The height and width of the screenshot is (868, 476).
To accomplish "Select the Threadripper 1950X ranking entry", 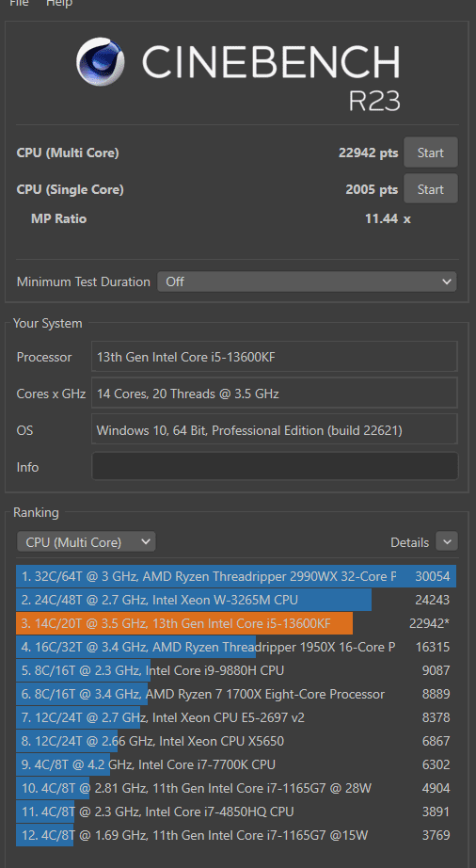I will (x=236, y=647).
